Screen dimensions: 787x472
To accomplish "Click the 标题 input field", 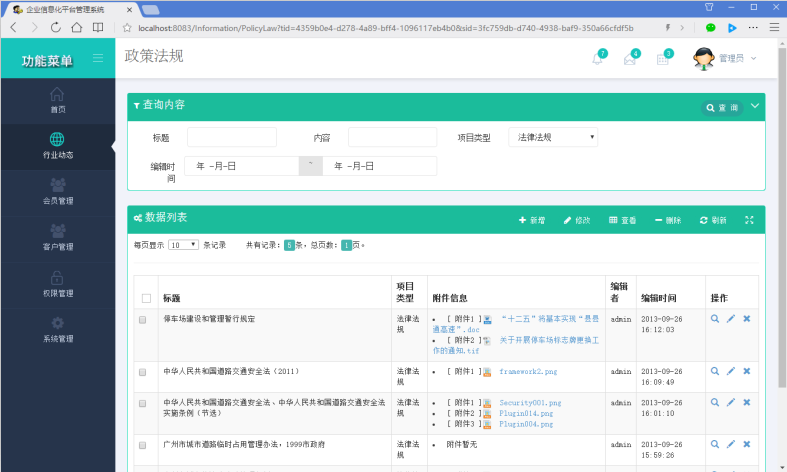I will pos(232,137).
